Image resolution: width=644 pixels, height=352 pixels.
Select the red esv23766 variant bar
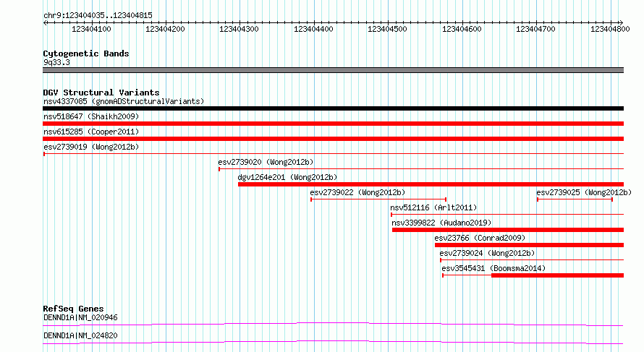pos(530,245)
